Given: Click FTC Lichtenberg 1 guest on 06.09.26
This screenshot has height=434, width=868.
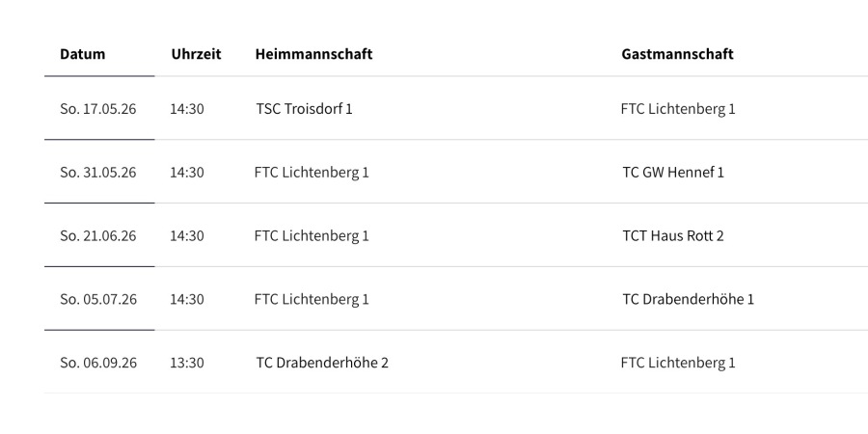Looking at the screenshot, I should click(678, 363).
